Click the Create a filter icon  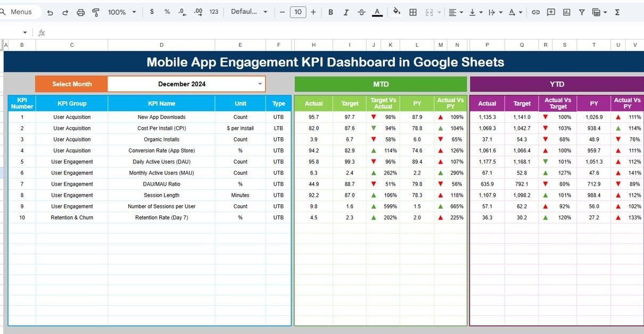coord(582,12)
